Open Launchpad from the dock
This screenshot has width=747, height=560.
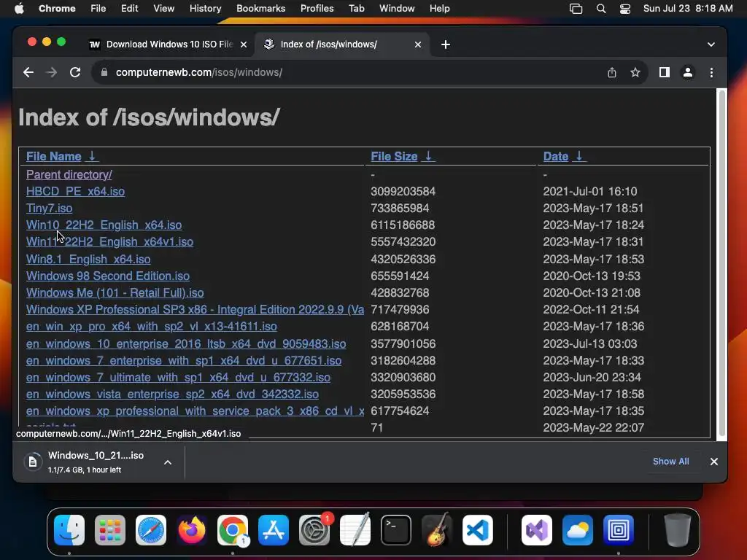(110, 530)
